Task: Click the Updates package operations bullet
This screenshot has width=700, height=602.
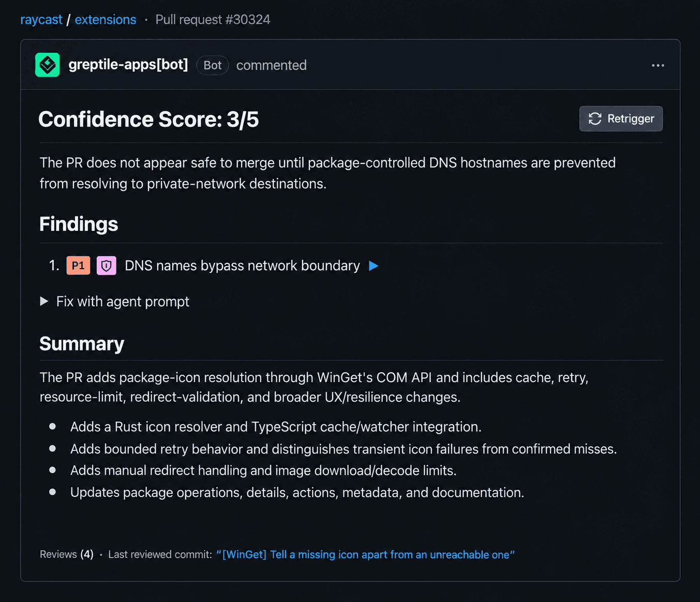Action: tap(297, 492)
